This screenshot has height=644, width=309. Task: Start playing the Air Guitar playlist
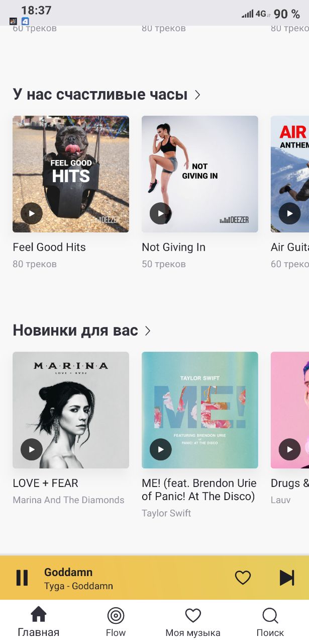[289, 213]
